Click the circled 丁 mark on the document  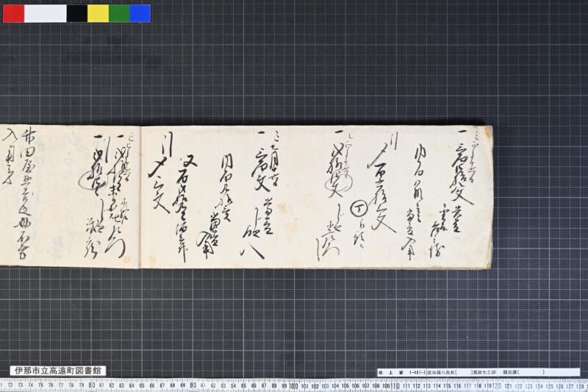click(359, 210)
